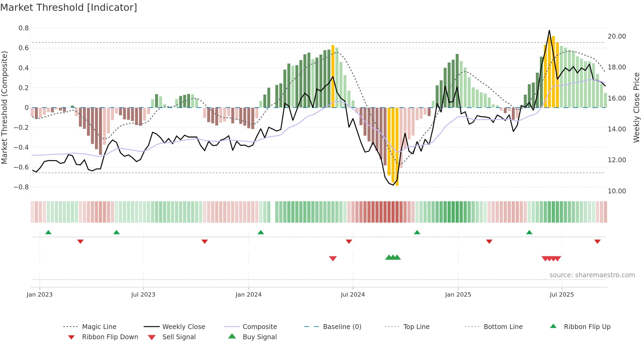
Task: Click the Ribbon Flip Down triangle around Feb 2025
Action: coord(489,241)
